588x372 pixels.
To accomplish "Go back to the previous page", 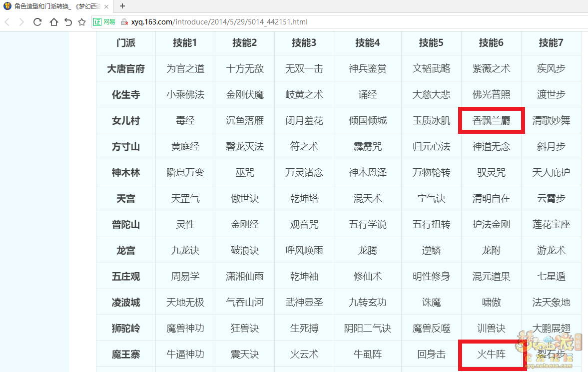I will pos(7,22).
